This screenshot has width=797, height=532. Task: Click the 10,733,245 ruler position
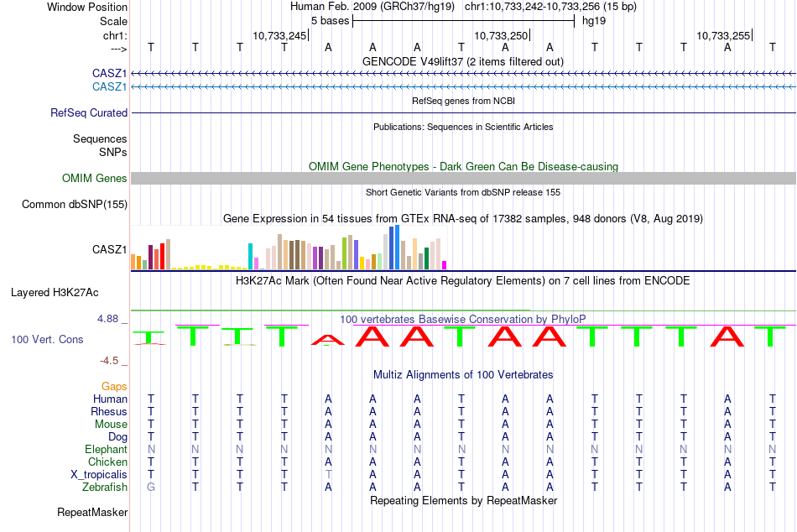point(279,35)
